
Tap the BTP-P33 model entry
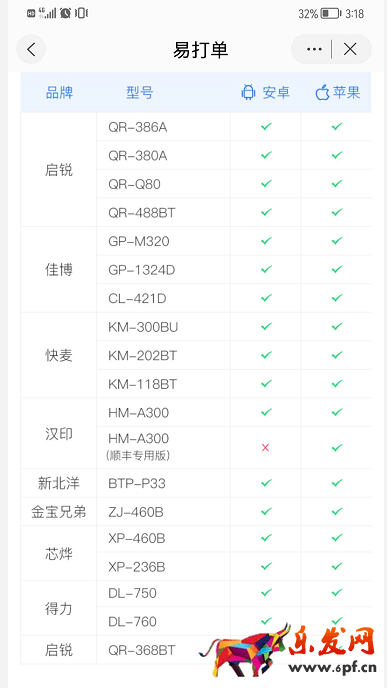[x=137, y=484]
